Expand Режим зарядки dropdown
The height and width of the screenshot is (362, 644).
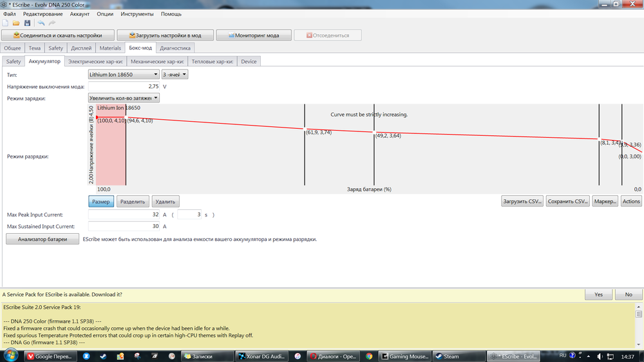pos(124,98)
